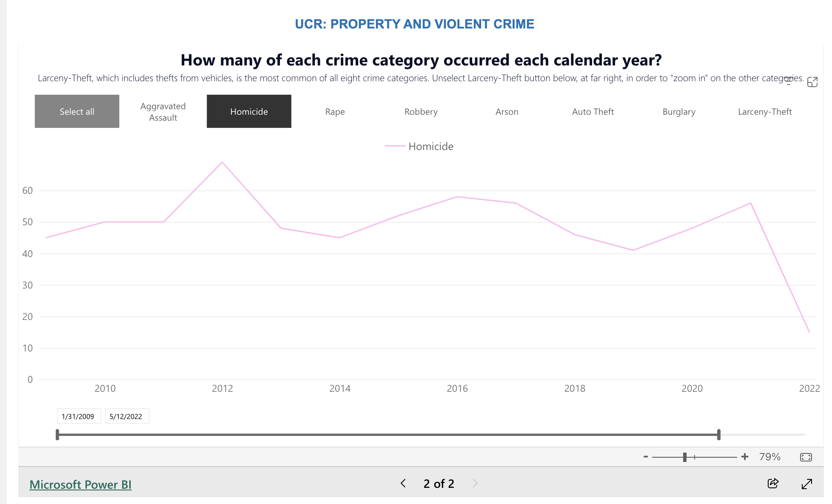Toggle the Robbery category button
The width and height of the screenshot is (832, 504).
(x=421, y=112)
